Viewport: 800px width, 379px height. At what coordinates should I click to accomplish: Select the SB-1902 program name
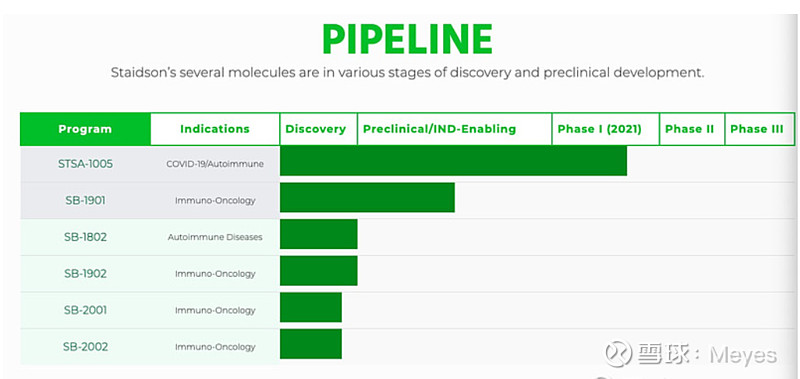85,274
